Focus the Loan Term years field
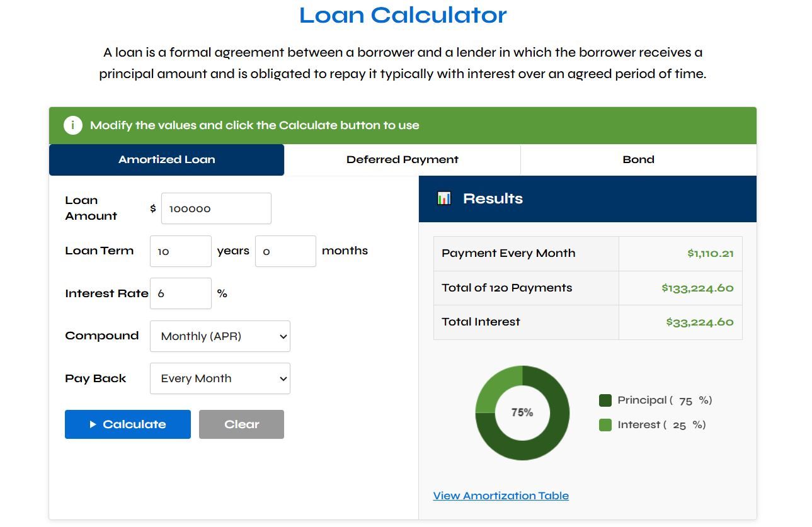The height and width of the screenshot is (527, 812). click(181, 251)
